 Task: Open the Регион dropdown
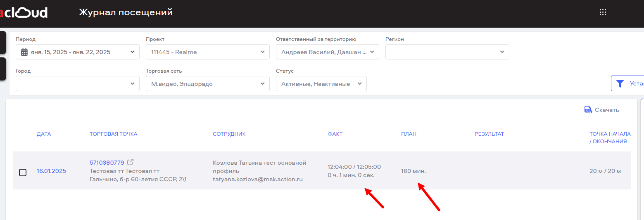pyautogui.click(x=447, y=52)
